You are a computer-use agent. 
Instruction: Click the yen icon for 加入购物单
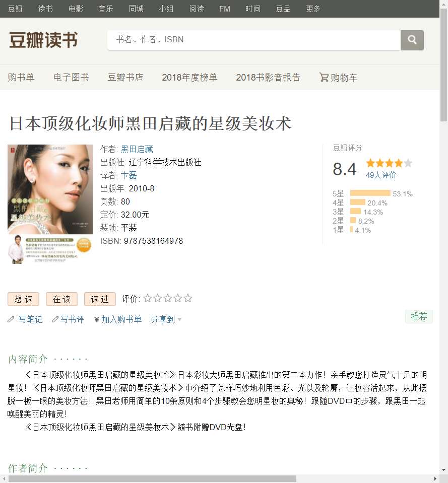[97, 319]
